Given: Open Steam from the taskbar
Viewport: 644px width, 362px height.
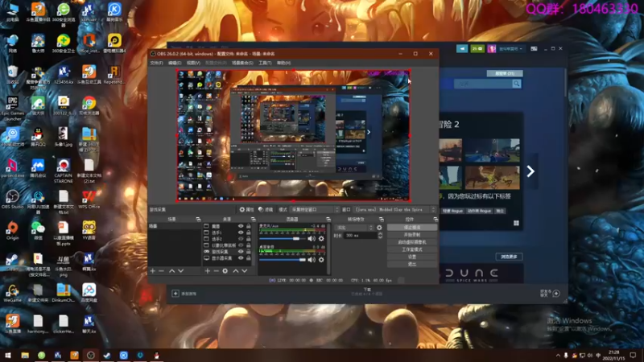Looking at the screenshot, I should click(x=107, y=356).
